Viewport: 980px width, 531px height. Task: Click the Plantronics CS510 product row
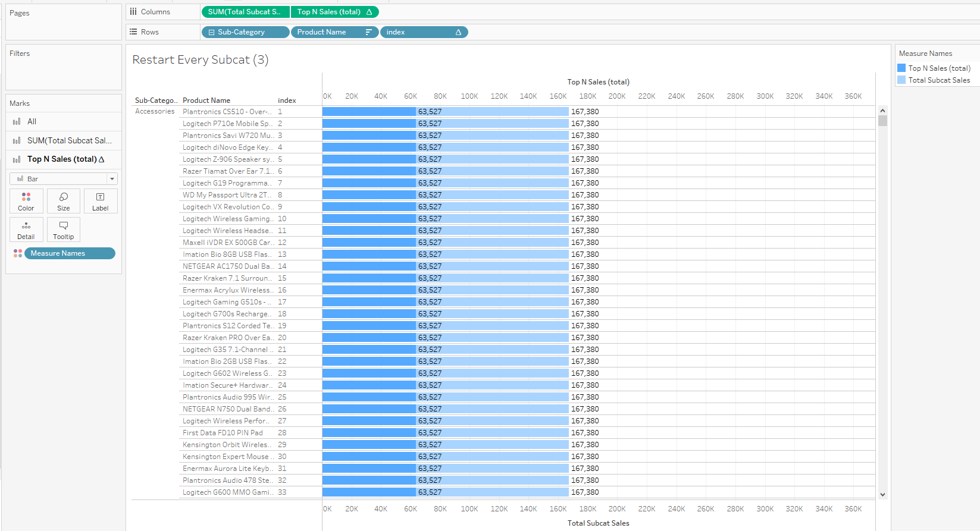pyautogui.click(x=227, y=112)
